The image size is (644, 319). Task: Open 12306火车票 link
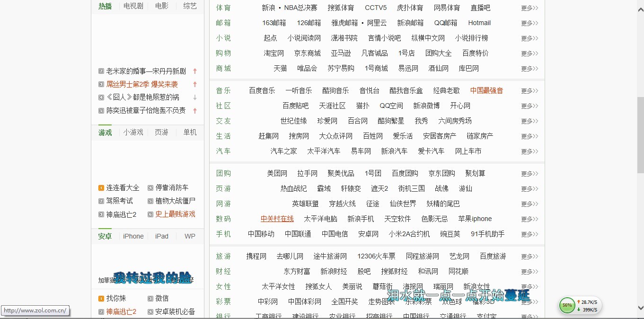(x=376, y=256)
